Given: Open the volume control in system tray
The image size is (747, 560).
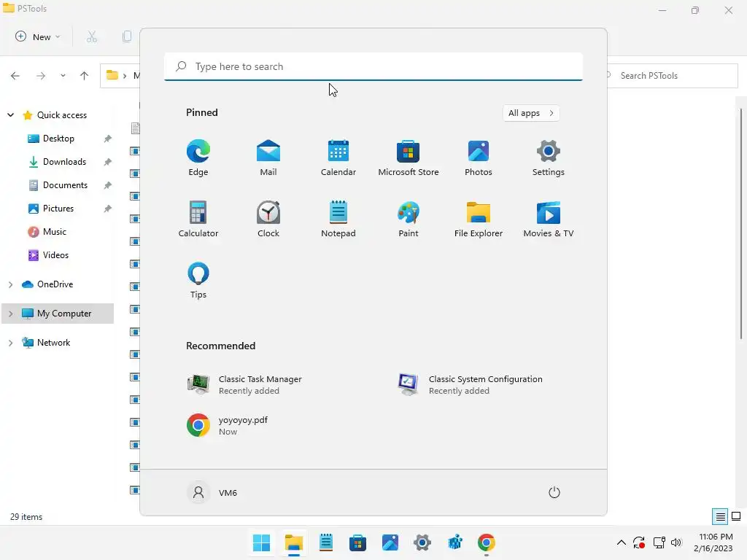Looking at the screenshot, I should point(676,542).
